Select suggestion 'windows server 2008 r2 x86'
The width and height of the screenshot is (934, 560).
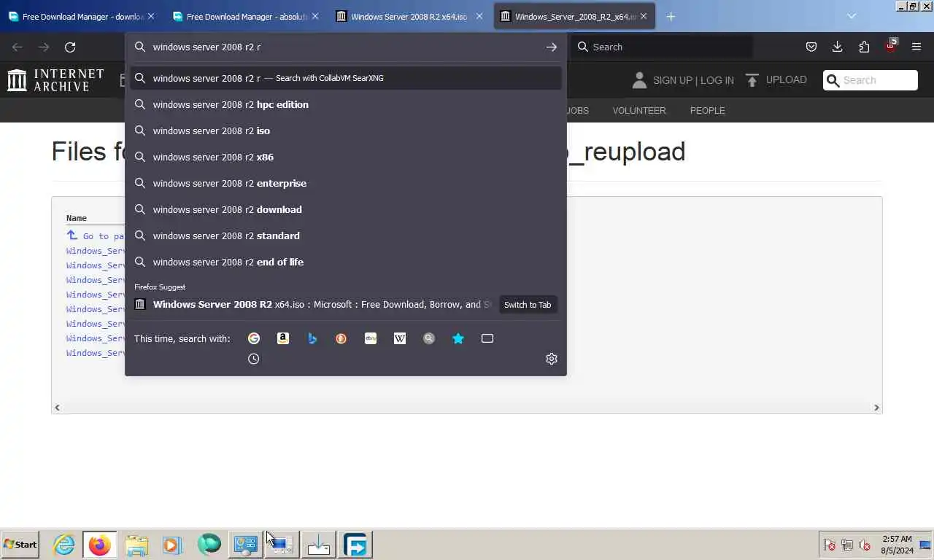346,157
